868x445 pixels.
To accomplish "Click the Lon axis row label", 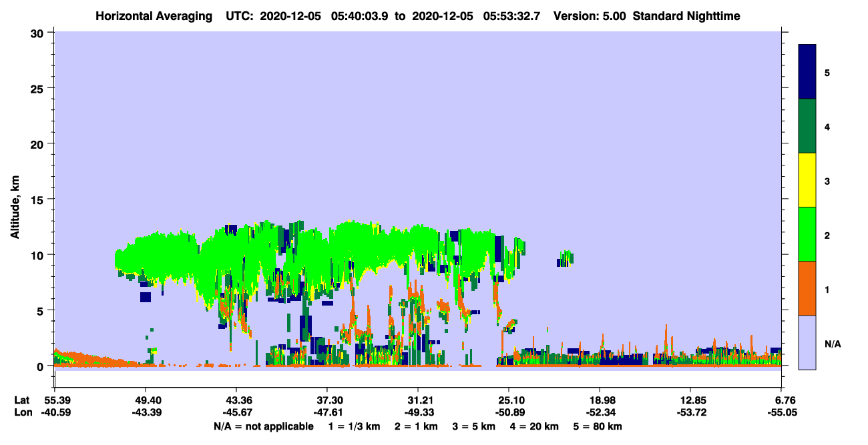I will point(23,412).
